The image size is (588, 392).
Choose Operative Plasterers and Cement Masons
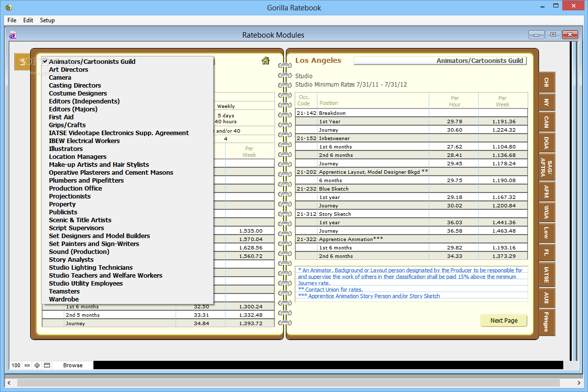(x=128, y=172)
